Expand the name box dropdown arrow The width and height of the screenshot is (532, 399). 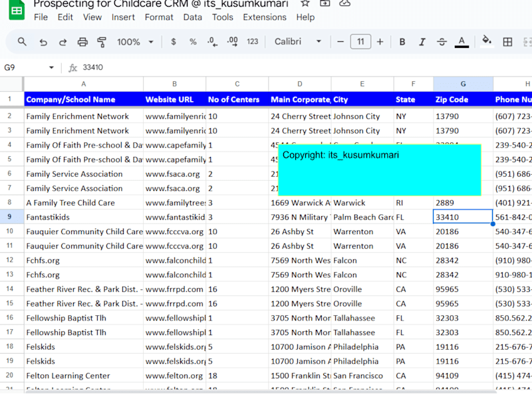click(x=51, y=68)
